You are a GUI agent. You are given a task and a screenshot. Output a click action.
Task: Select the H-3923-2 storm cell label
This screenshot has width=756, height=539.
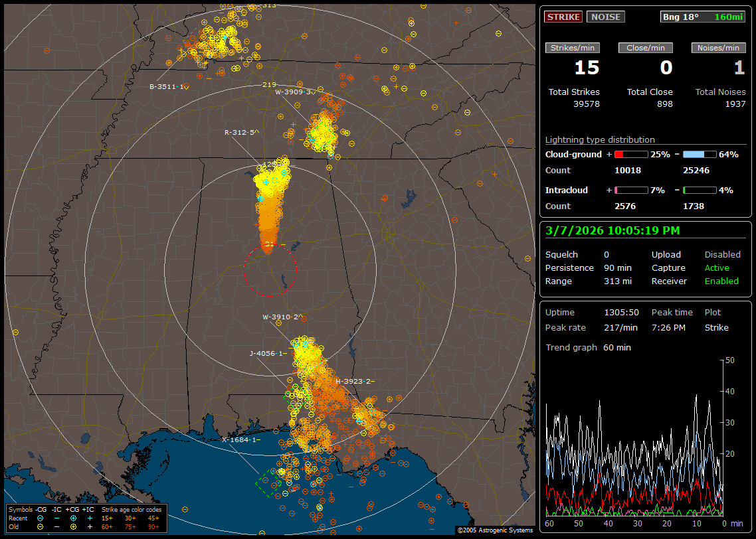click(355, 381)
